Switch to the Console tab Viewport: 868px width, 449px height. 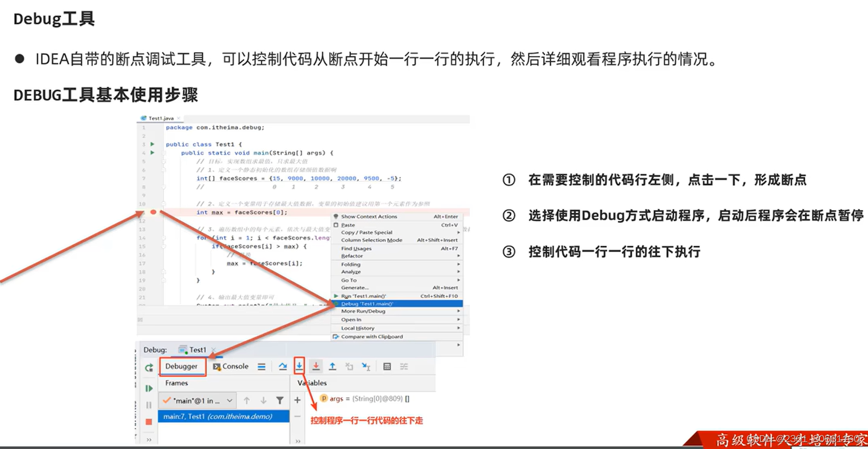click(231, 366)
